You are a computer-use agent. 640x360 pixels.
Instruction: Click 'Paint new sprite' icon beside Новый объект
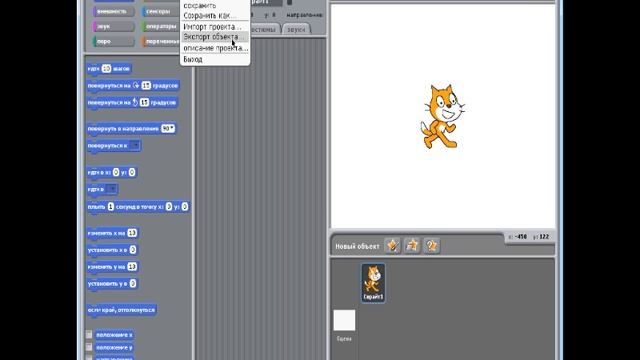(393, 246)
